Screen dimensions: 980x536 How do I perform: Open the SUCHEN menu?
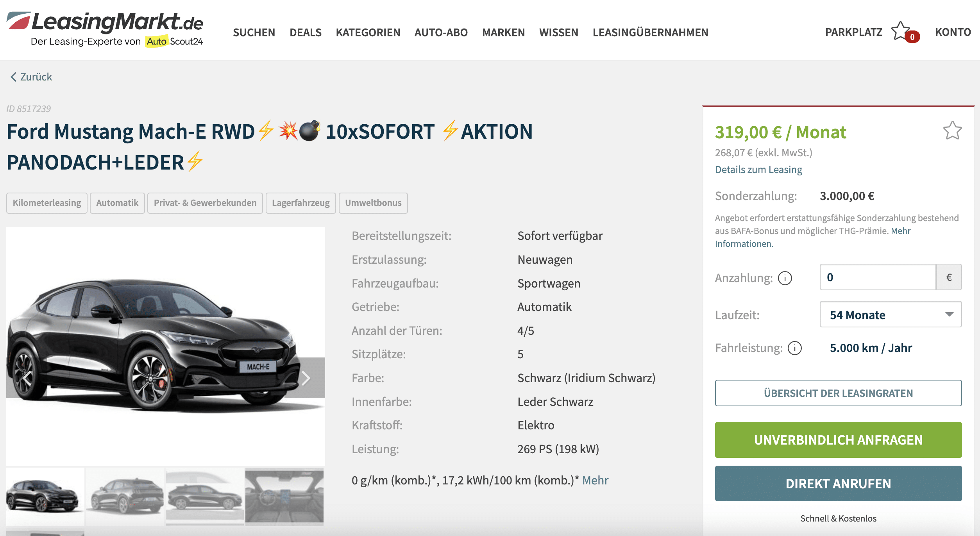[x=254, y=32]
